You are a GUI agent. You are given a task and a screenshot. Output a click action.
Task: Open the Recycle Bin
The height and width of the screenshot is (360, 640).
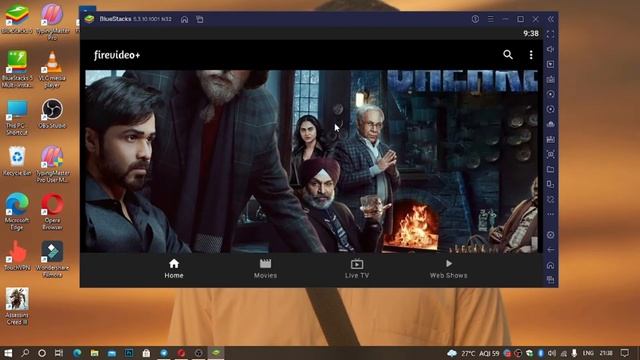click(x=17, y=162)
